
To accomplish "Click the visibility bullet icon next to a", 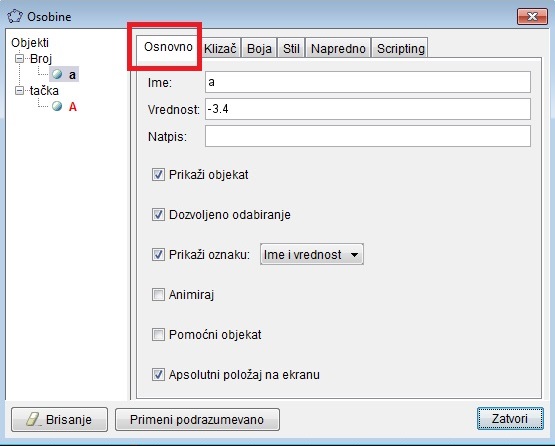I will (57, 74).
